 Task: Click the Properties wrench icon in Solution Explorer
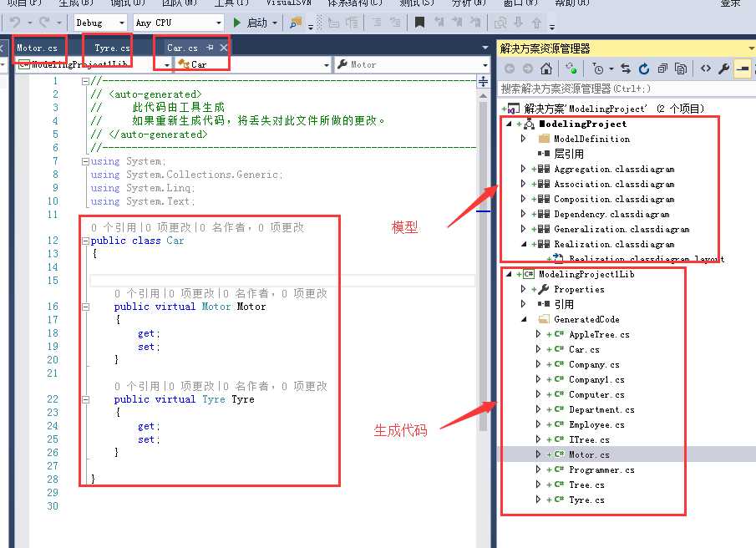tap(723, 69)
